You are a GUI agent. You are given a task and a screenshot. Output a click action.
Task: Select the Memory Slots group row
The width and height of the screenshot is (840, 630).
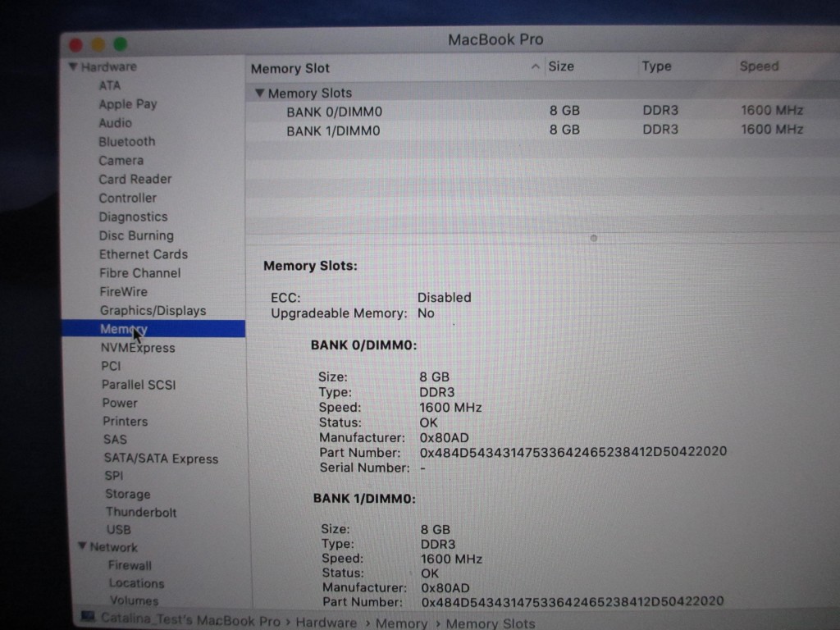pos(543,93)
